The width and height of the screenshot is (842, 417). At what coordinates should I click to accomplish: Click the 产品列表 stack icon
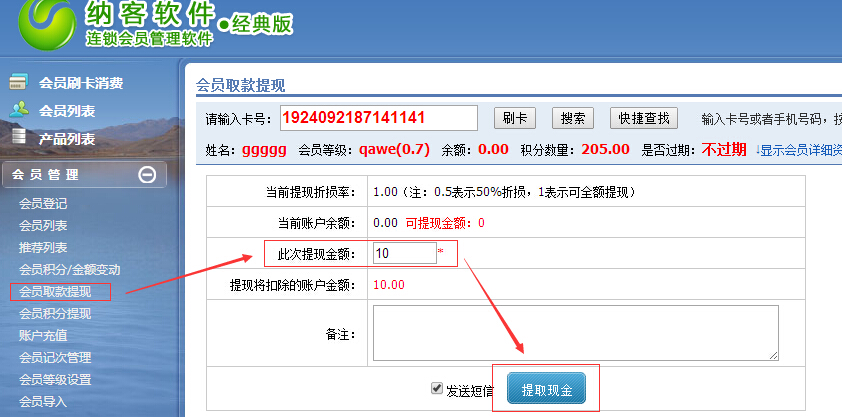click(x=19, y=137)
